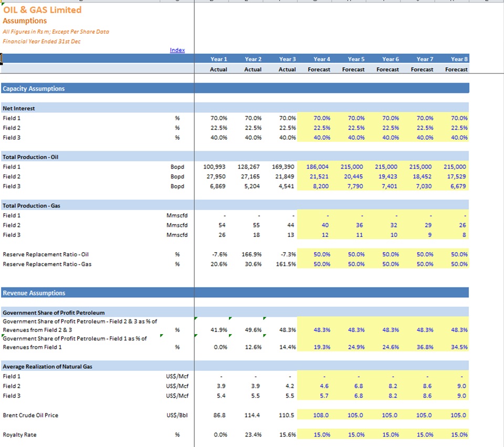The width and height of the screenshot is (504, 447).
Task: Select Field 3 gas Year 2 value 18
Action: tap(256, 235)
